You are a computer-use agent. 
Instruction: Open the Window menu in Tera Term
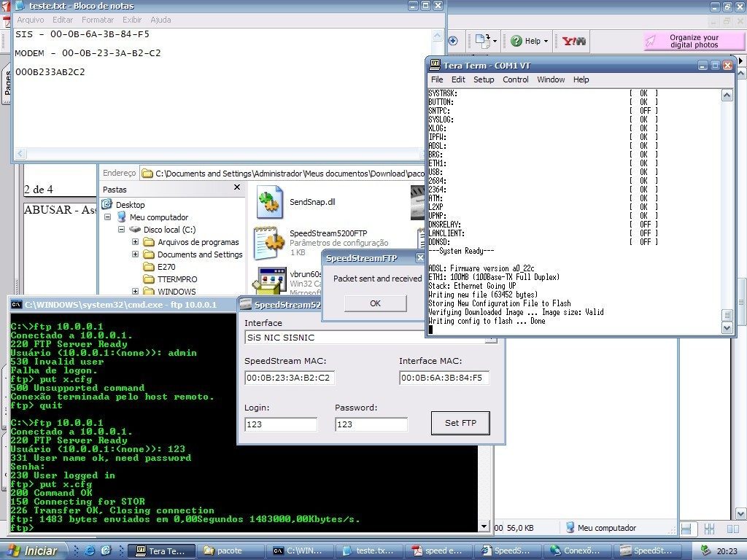point(551,79)
